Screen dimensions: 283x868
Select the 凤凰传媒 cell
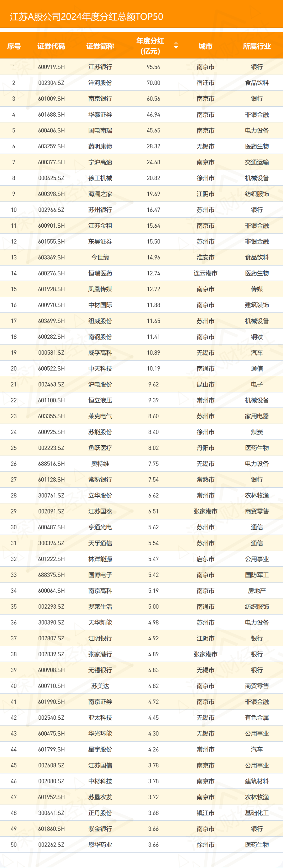coord(100,289)
